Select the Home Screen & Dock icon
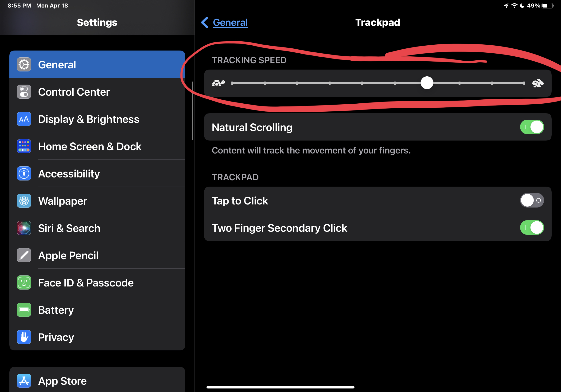The image size is (561, 392). [24, 146]
